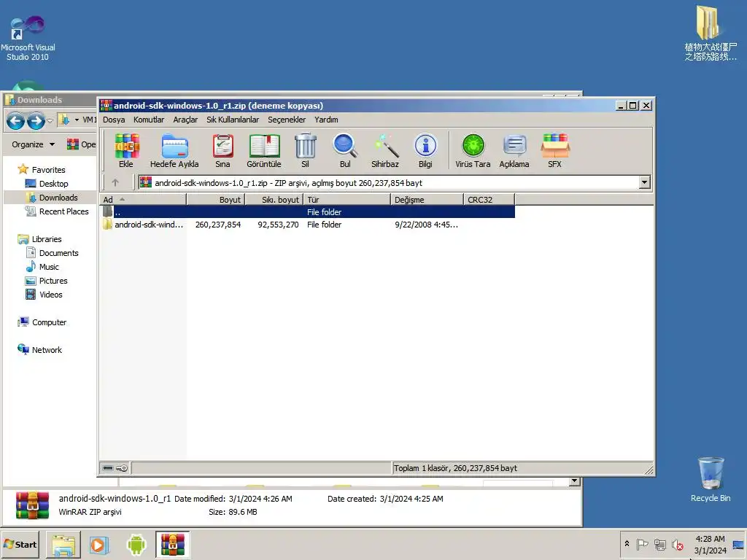Open the Seçenekler menu
This screenshot has width=747, height=560.
point(286,120)
